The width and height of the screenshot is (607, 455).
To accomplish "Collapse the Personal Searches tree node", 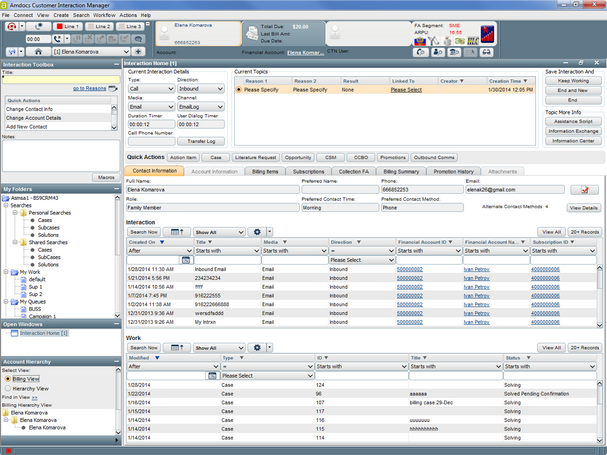I will [x=15, y=213].
